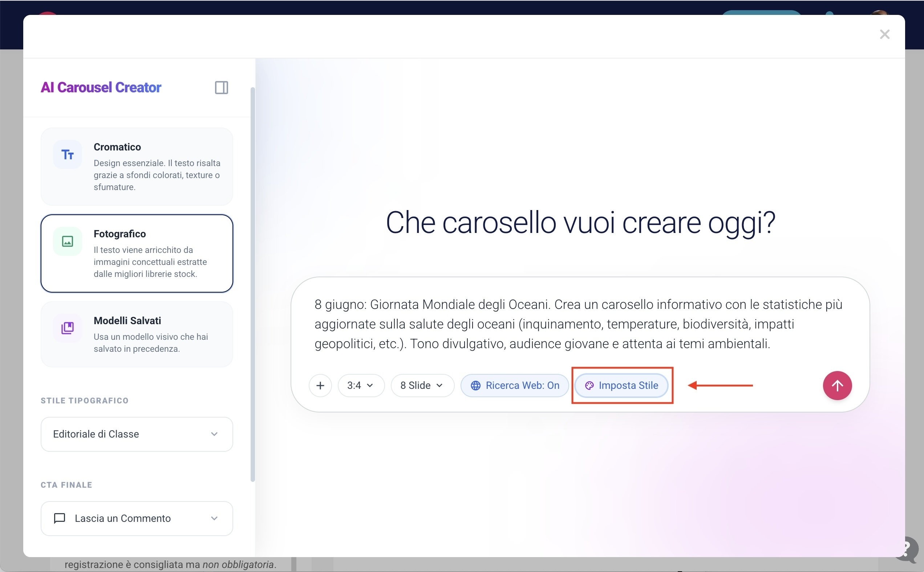Image resolution: width=924 pixels, height=572 pixels.
Task: Click into the carousel prompt text field
Action: [580, 324]
